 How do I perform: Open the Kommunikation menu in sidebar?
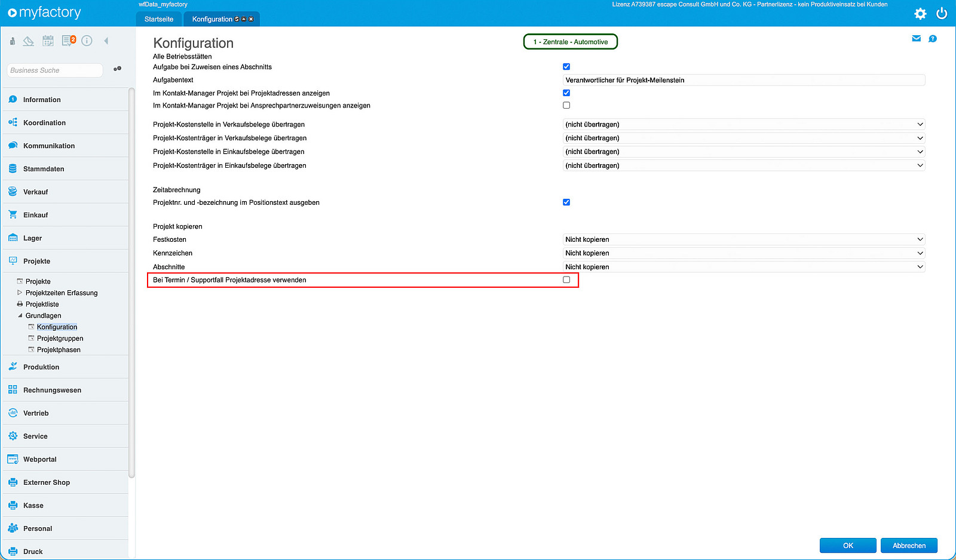65,146
